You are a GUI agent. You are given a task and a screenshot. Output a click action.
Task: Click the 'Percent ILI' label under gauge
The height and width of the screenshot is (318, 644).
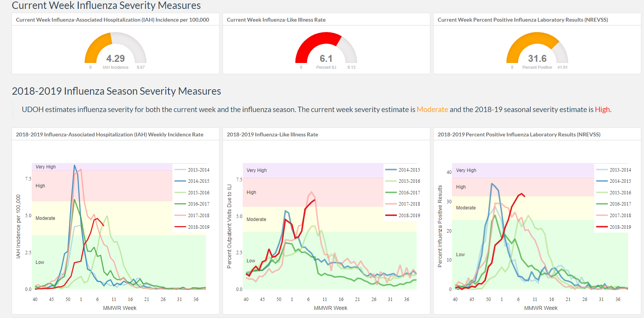pos(326,67)
